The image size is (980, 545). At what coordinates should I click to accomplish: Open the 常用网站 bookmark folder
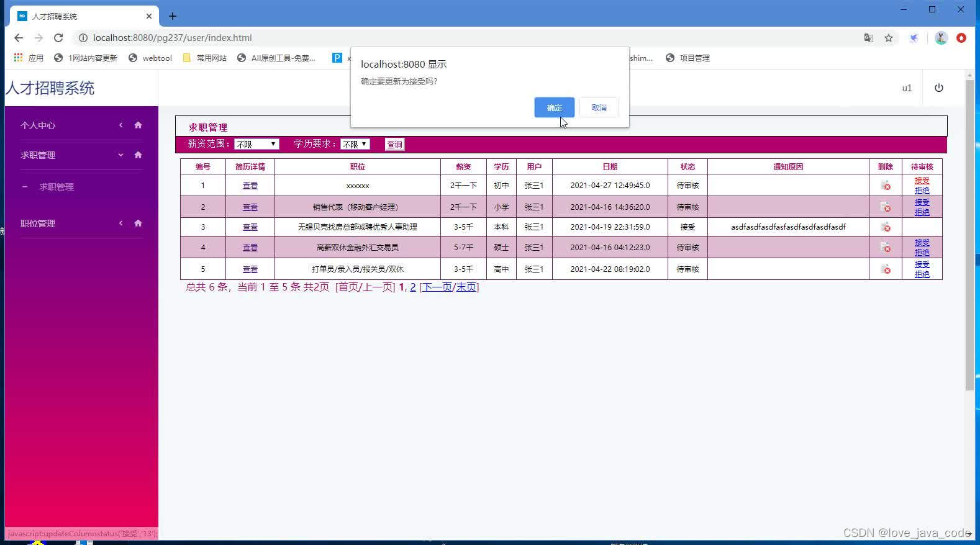click(205, 58)
